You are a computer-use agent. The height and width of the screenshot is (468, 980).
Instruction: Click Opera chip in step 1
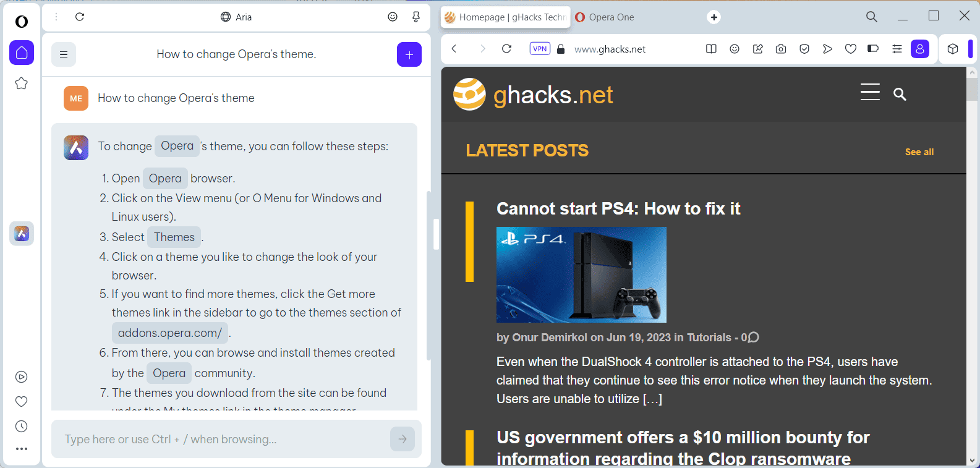pyautogui.click(x=165, y=179)
